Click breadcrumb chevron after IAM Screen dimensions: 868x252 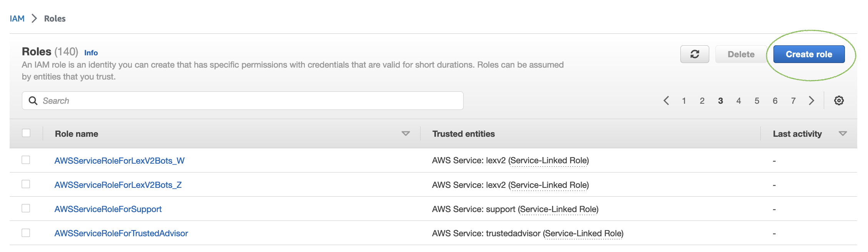pyautogui.click(x=34, y=18)
